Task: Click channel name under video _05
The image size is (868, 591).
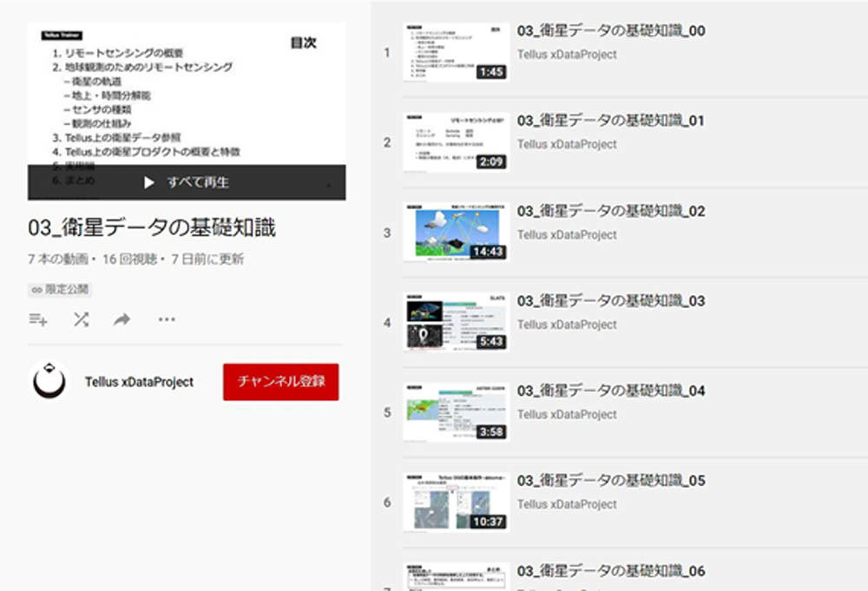Action: pos(567,504)
